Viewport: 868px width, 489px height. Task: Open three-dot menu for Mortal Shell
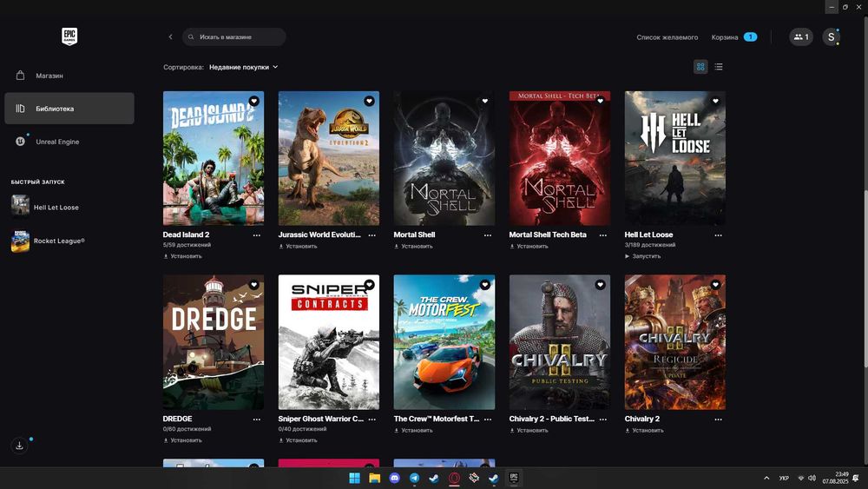(488, 235)
